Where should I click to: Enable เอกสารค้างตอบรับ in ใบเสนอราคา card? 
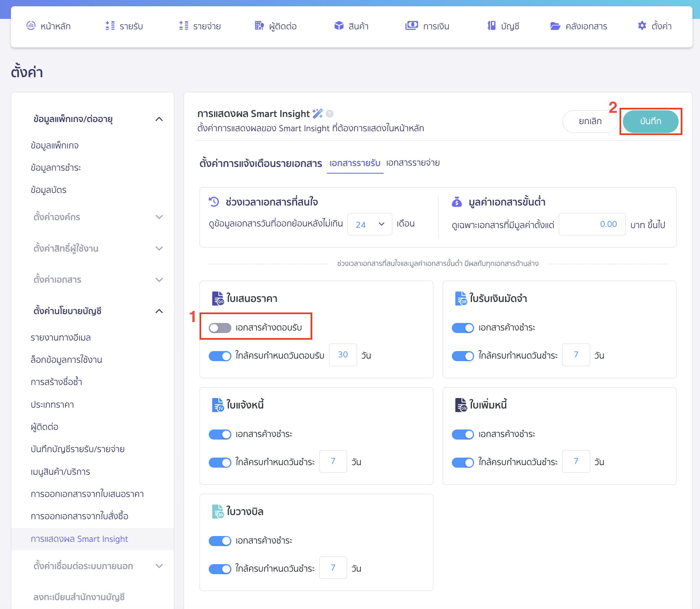219,328
